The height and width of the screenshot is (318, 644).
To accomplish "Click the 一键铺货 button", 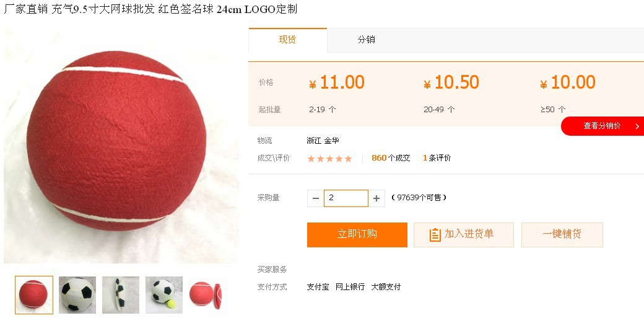I will 562,234.
